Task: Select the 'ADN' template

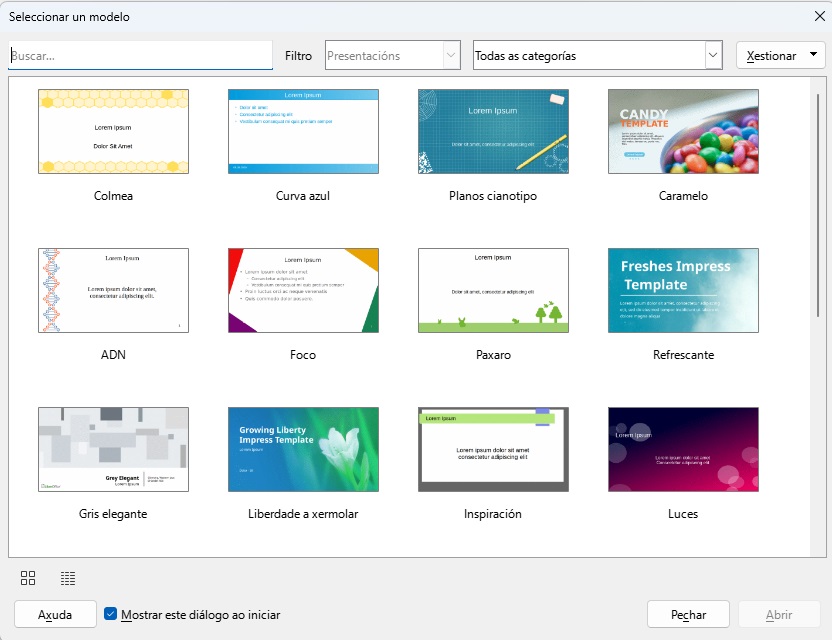Action: point(113,290)
